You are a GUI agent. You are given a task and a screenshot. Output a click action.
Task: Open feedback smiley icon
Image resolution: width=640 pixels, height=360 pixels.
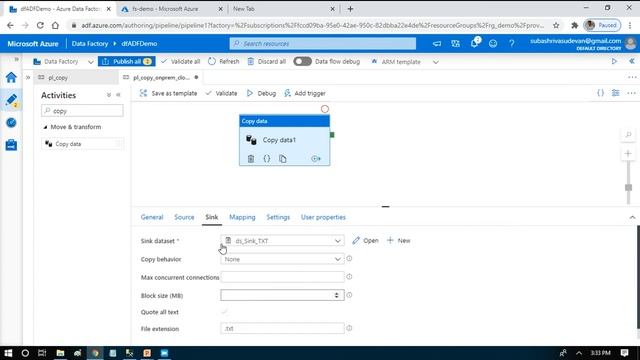coord(493,43)
